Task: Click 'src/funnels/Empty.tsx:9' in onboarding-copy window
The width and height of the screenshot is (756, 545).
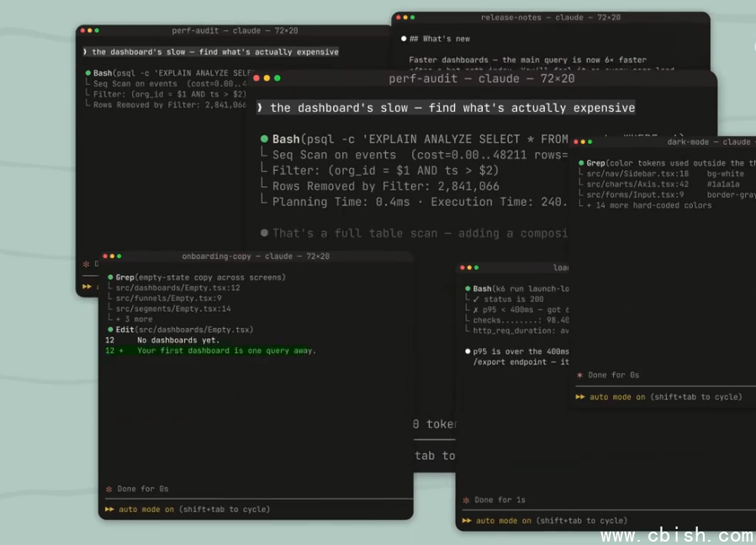Action: (x=169, y=299)
